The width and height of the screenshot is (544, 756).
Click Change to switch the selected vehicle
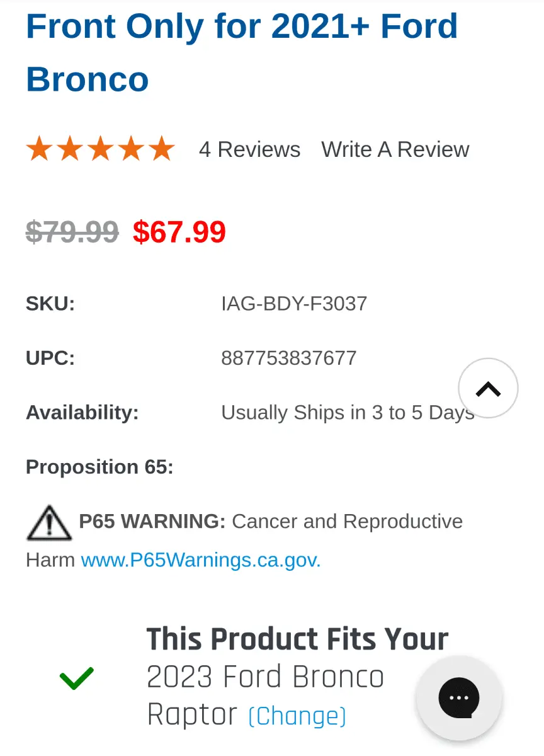[297, 716]
